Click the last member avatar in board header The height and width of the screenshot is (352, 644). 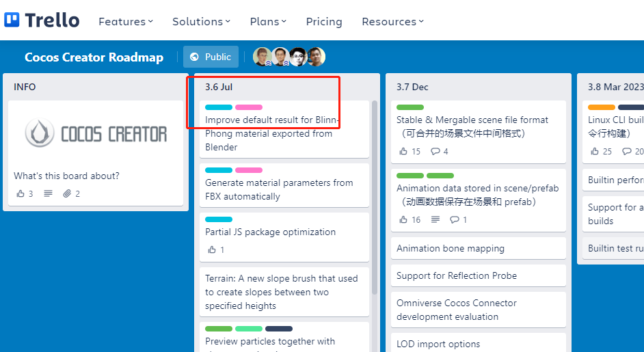point(316,57)
